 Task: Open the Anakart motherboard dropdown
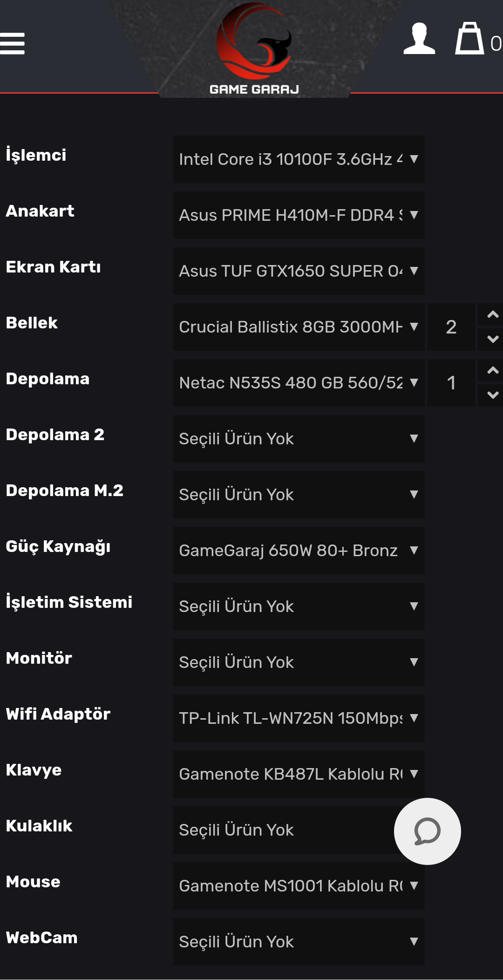[298, 215]
